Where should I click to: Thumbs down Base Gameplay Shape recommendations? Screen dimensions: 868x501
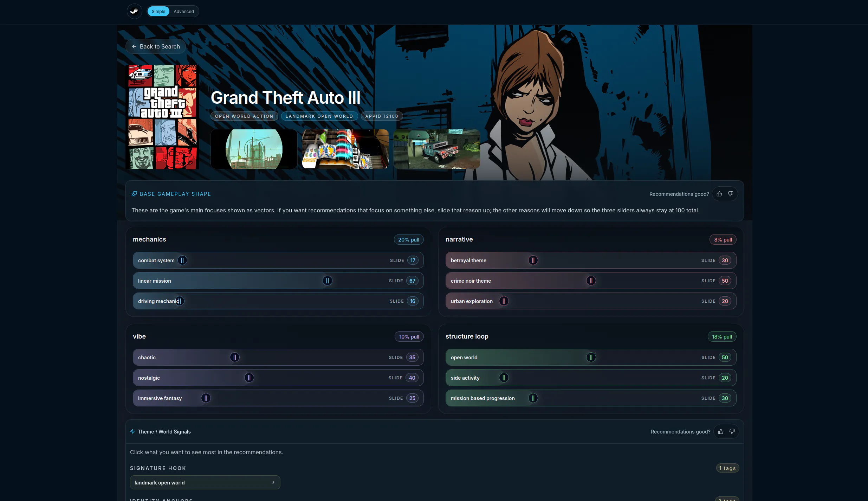[731, 194]
